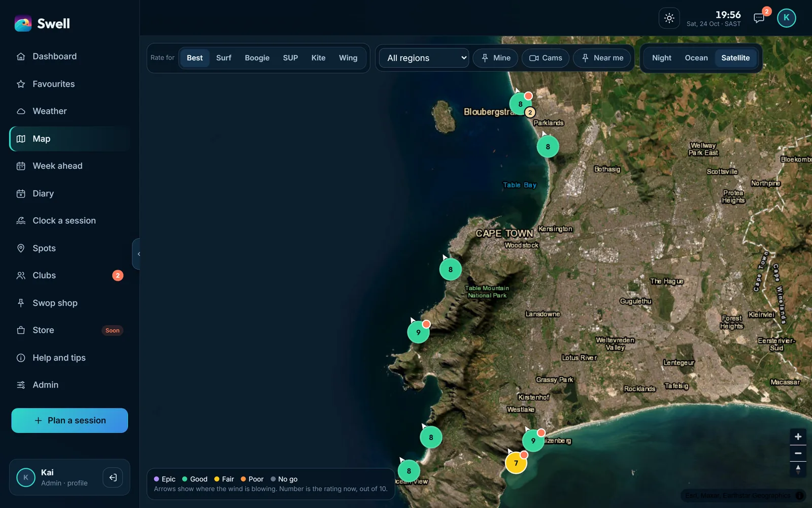This screenshot has height=508, width=812.
Task: Click the Week ahead calendar icon
Action: pyautogui.click(x=21, y=166)
